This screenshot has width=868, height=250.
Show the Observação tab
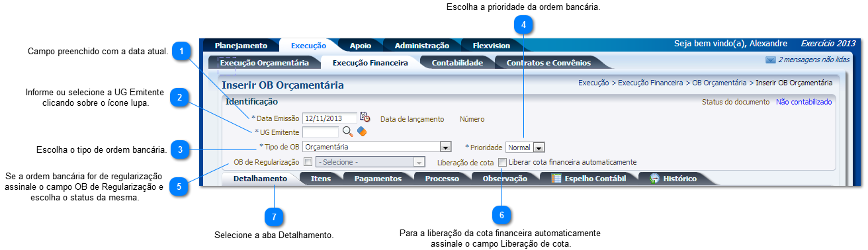pyautogui.click(x=505, y=179)
